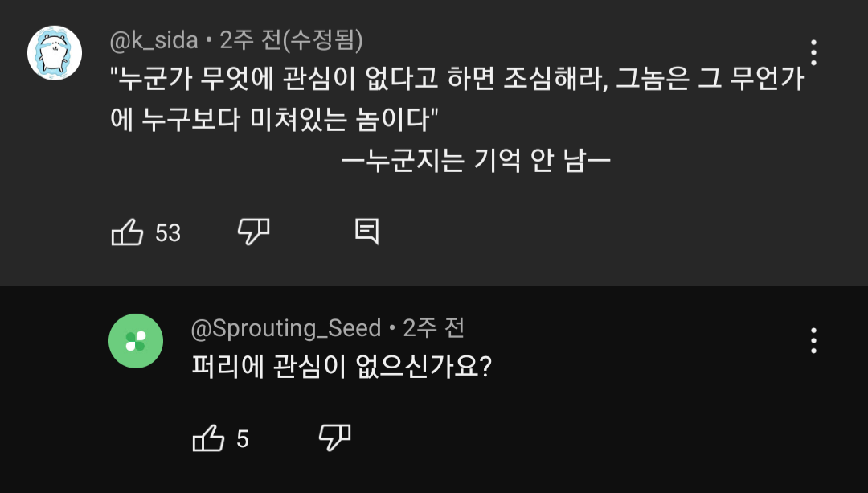This screenshot has height=493, width=868.
Task: Open the three-dot menu for @k_sida's comment
Action: point(813,52)
